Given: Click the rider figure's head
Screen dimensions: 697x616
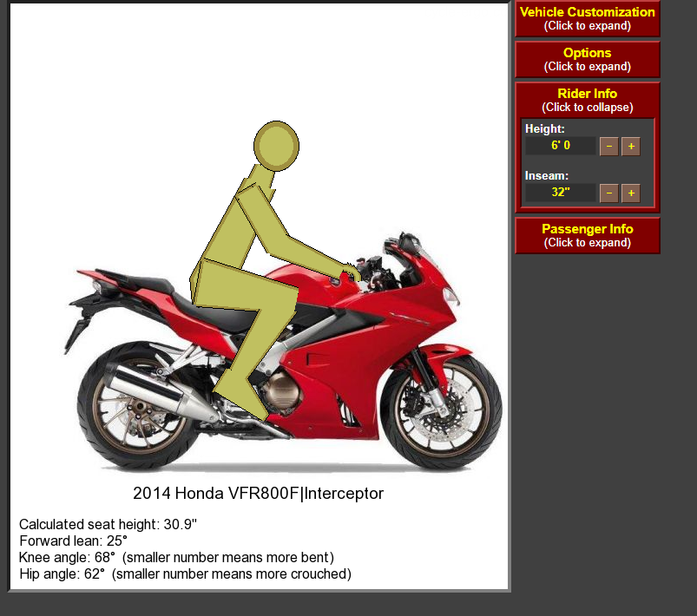Looking at the screenshot, I should pos(277,146).
